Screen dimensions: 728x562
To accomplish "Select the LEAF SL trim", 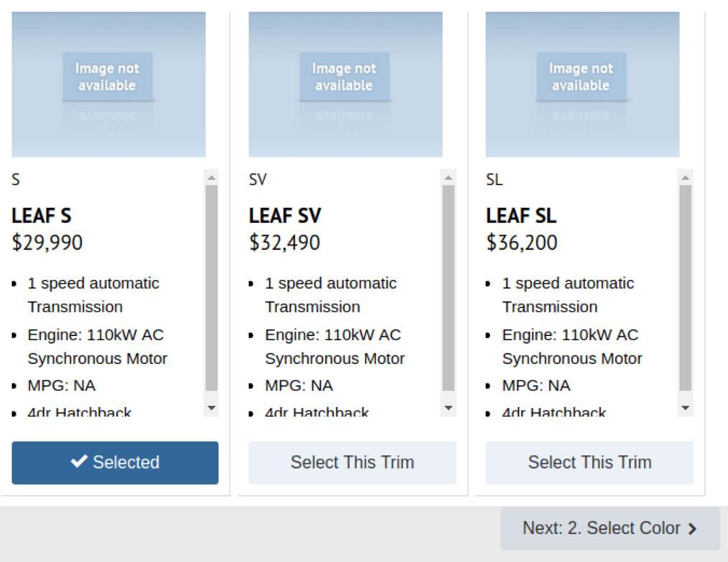I will (x=589, y=462).
